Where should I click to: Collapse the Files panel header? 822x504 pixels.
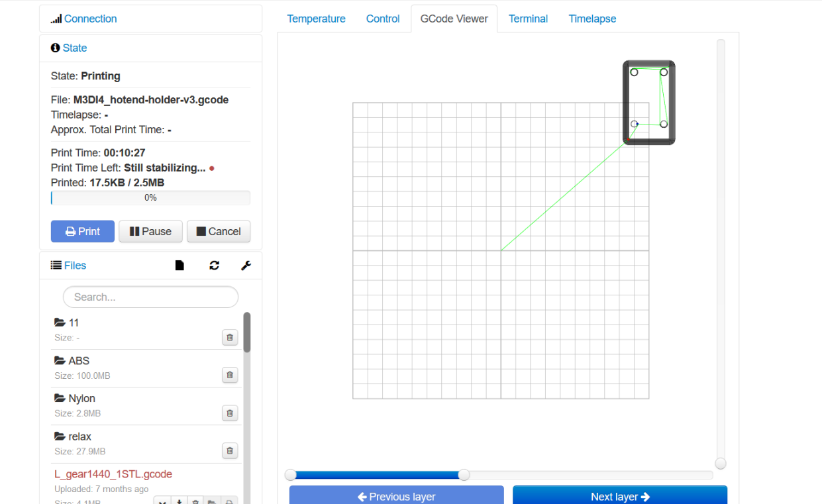point(74,266)
